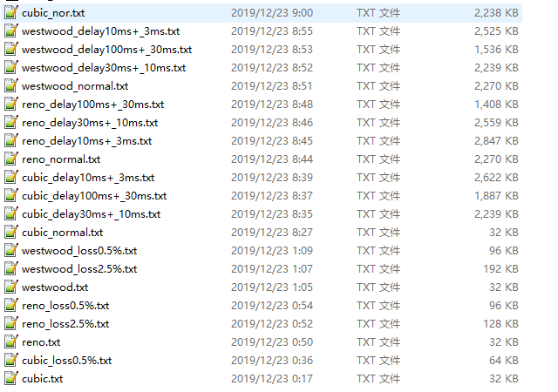
Task: Click the icon next to westwood_loss0.5%.txt
Action: tap(11, 250)
